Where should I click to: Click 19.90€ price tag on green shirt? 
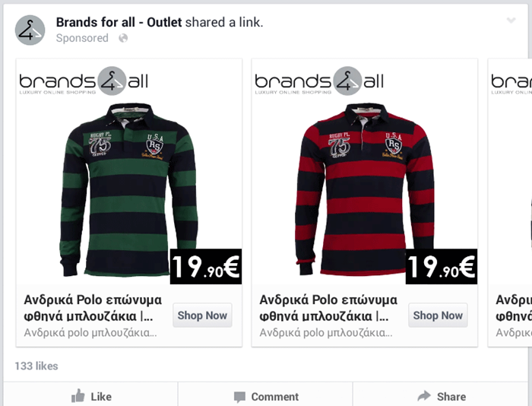coord(206,266)
